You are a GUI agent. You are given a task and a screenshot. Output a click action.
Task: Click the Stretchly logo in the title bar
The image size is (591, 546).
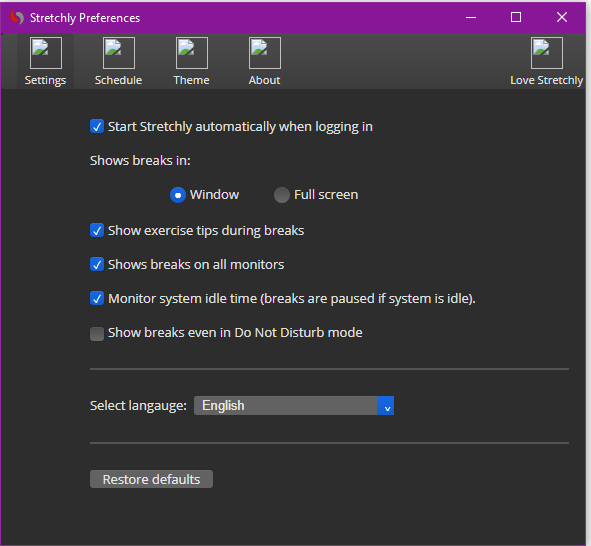[17, 17]
